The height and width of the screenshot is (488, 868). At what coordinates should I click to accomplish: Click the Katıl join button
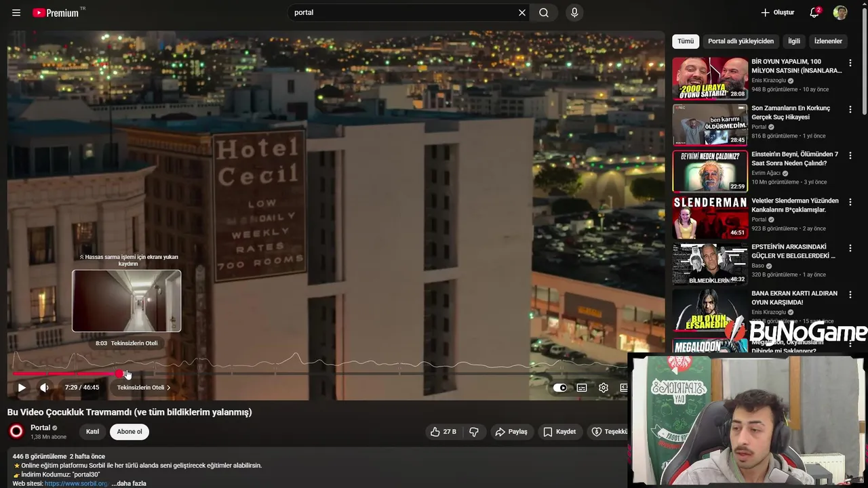tap(92, 432)
